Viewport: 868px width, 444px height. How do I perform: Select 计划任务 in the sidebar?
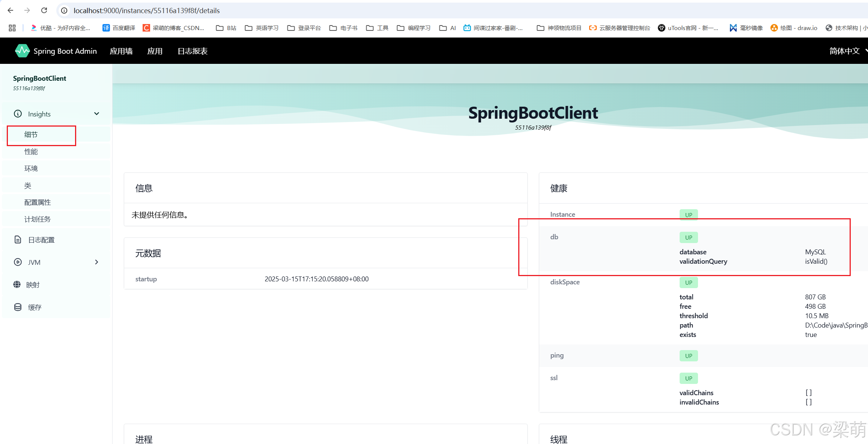click(56, 219)
